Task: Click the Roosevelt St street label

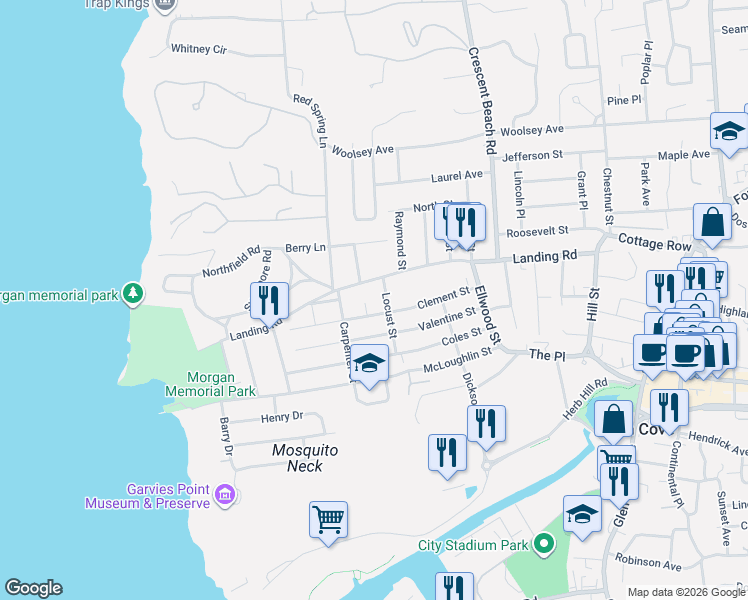Action: [537, 232]
